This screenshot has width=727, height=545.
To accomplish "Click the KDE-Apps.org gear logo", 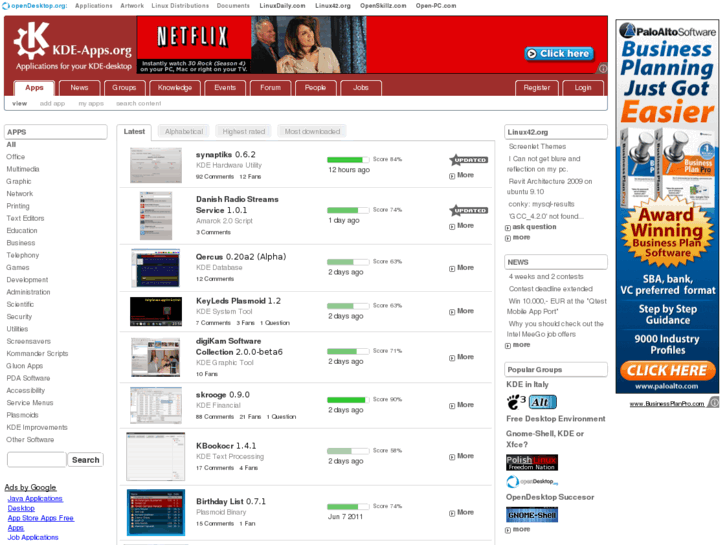I will (x=32, y=41).
